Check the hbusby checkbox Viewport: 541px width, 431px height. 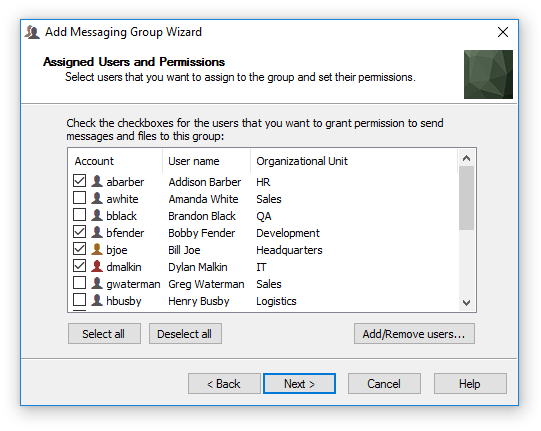click(79, 300)
